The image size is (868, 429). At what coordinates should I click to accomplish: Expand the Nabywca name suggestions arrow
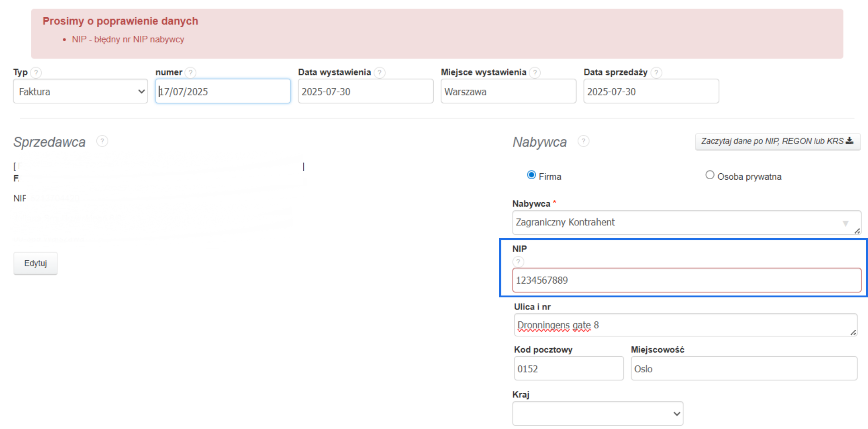(845, 223)
